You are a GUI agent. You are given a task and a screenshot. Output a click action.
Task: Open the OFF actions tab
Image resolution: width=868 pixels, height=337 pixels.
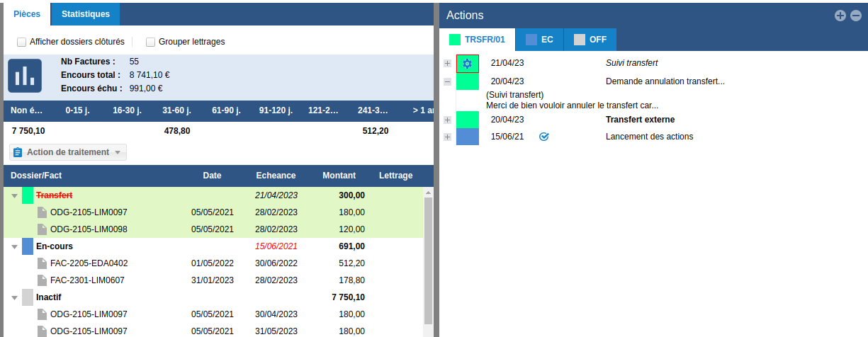[x=590, y=40]
